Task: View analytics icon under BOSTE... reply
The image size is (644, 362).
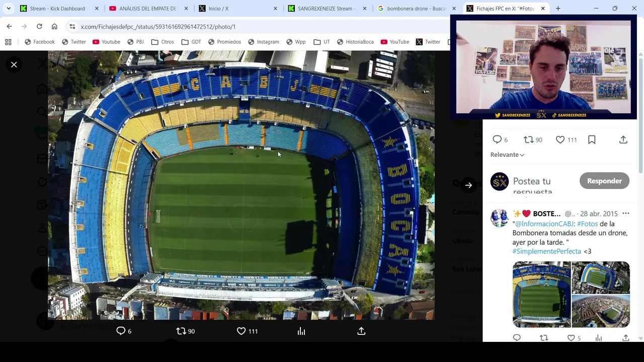Action: [599, 338]
